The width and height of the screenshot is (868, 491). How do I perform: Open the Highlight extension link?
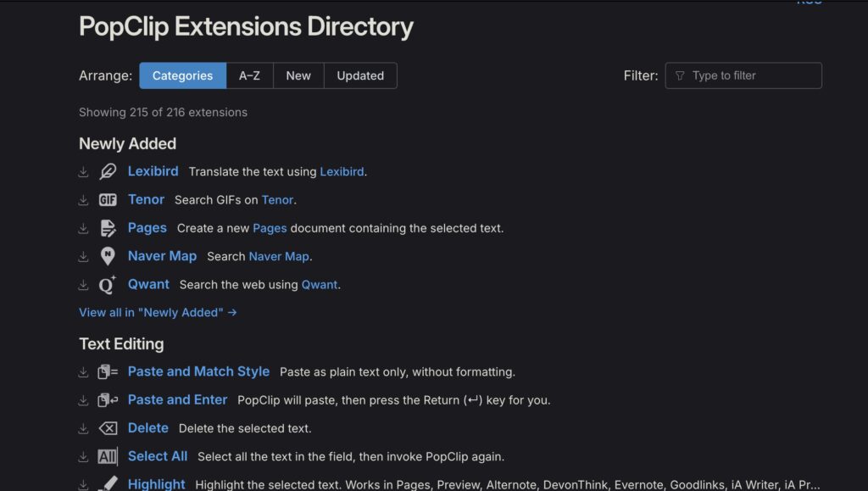pyautogui.click(x=156, y=484)
